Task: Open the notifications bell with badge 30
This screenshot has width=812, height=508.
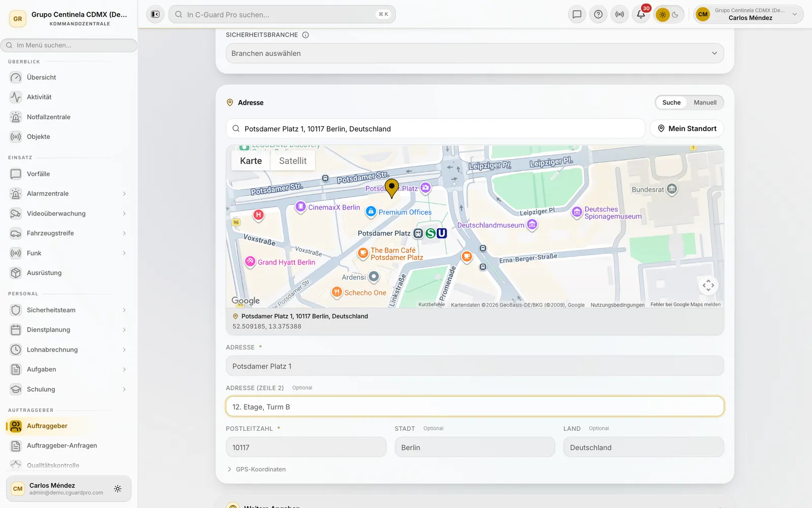Action: [641, 14]
